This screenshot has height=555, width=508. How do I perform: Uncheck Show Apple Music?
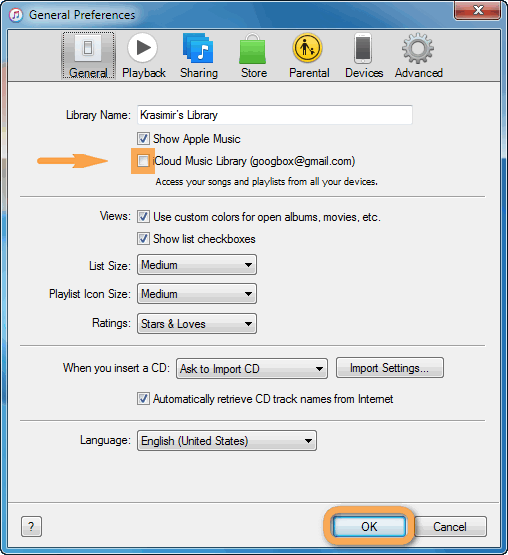coord(143,138)
